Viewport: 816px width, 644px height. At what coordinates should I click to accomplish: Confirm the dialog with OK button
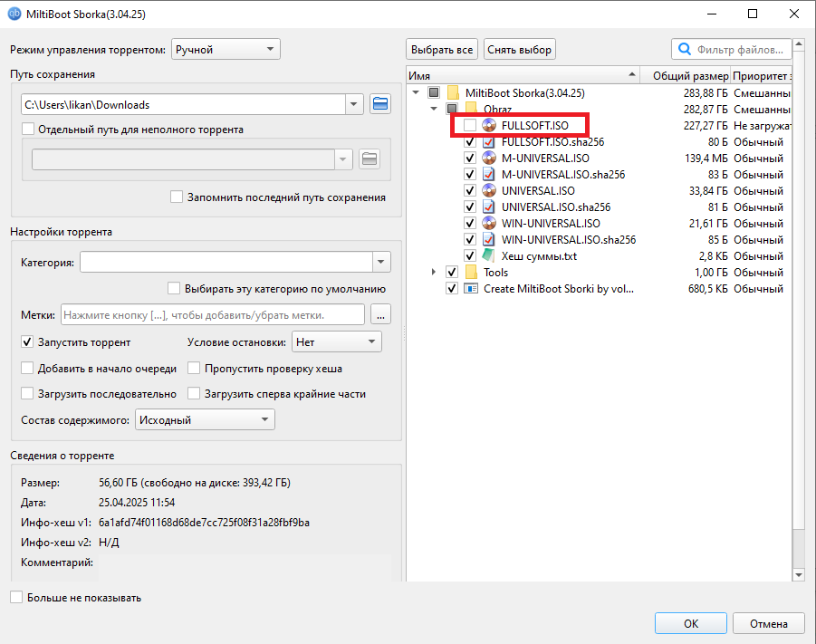coord(690,623)
